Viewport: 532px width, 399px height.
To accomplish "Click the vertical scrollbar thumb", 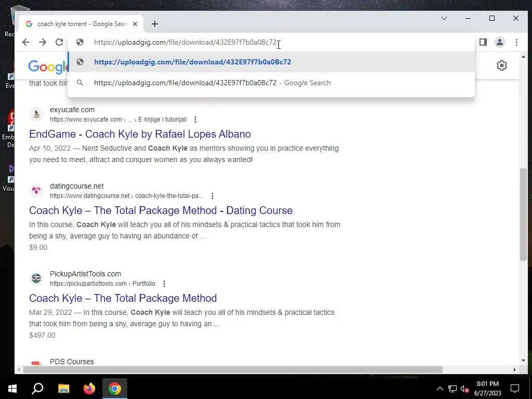I will point(523,215).
